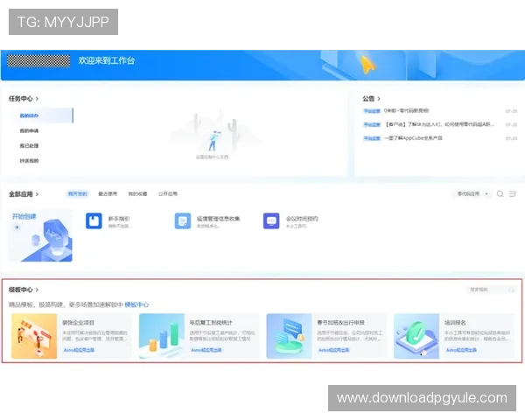Switch to 我开发的 apps tab
Screen dimensions: 525x420
(x=77, y=194)
